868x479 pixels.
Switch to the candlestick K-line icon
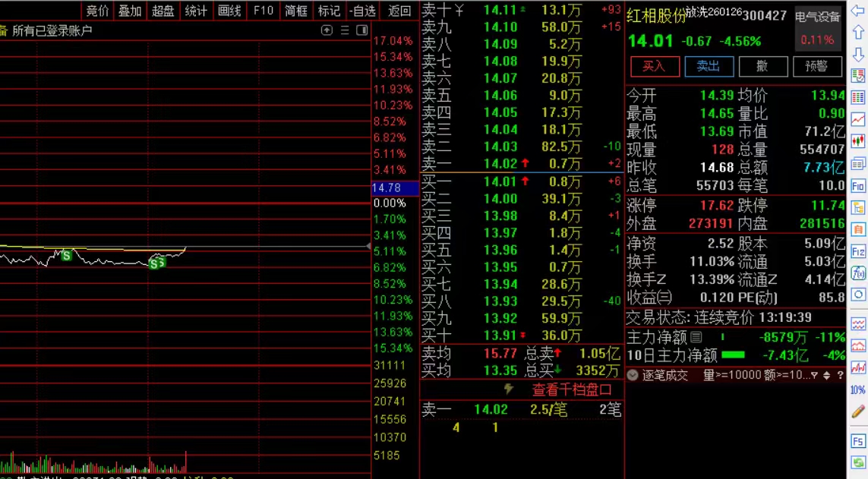(x=858, y=142)
